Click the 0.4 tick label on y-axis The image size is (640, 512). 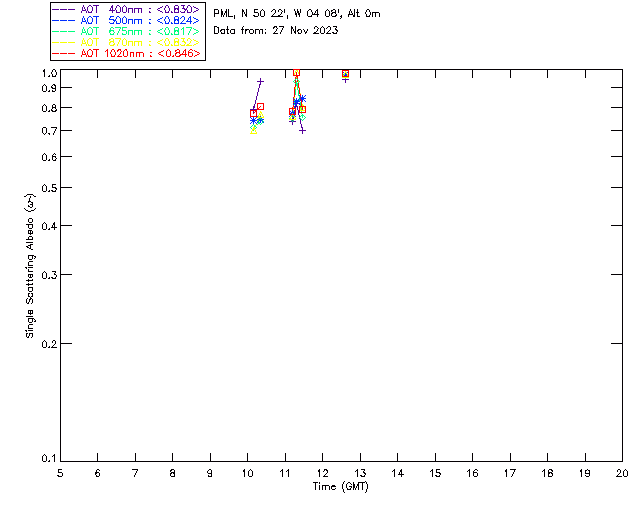click(49, 226)
